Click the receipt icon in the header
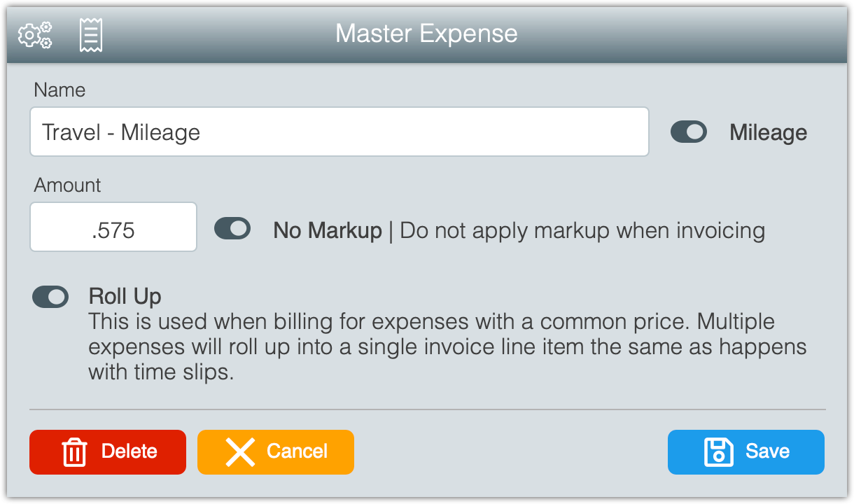Image resolution: width=854 pixels, height=504 pixels. point(91,34)
